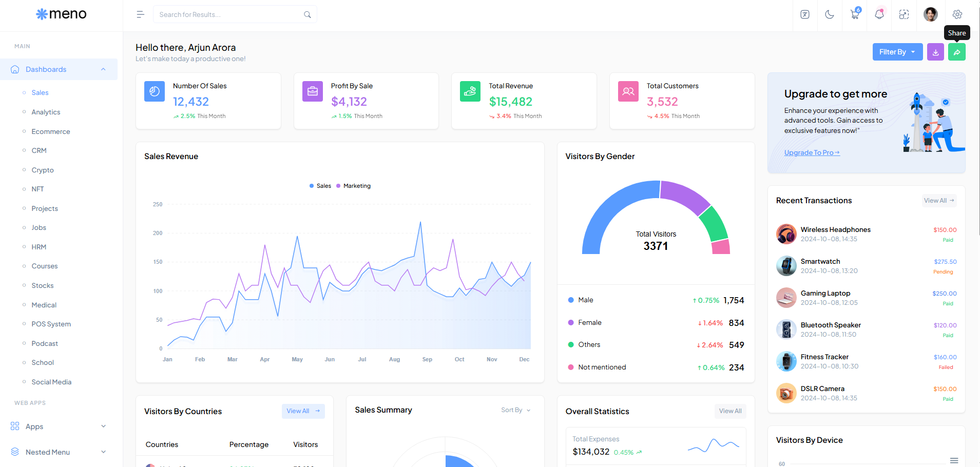
Task: Focus the Search for Results field
Action: [235, 14]
